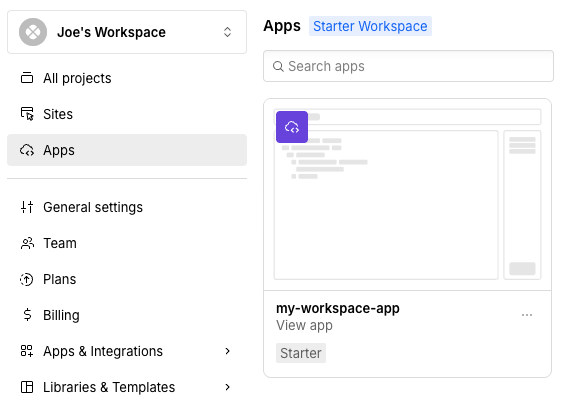Click the Sites browser-cursor icon
This screenshot has height=416, width=562.
(x=27, y=114)
